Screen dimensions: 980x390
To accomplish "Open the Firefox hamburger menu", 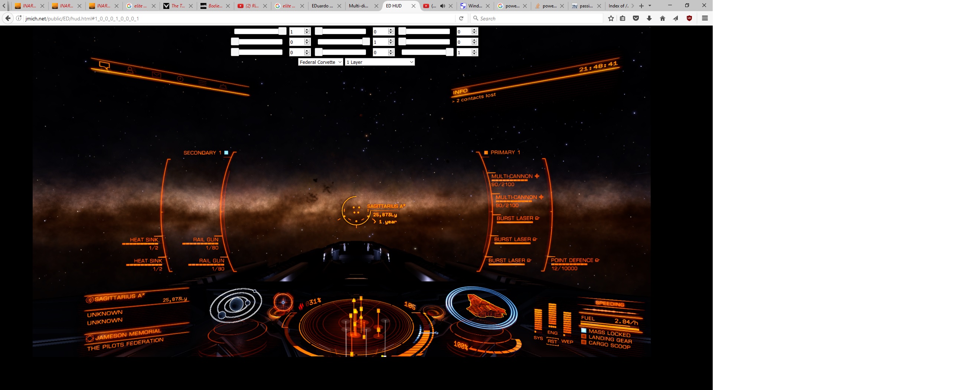I will point(705,18).
